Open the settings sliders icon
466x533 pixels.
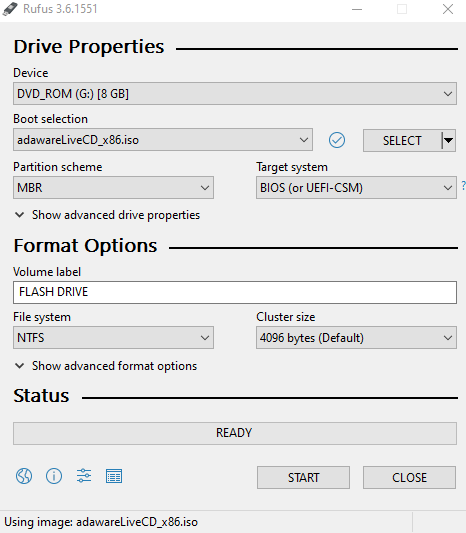[84, 476]
